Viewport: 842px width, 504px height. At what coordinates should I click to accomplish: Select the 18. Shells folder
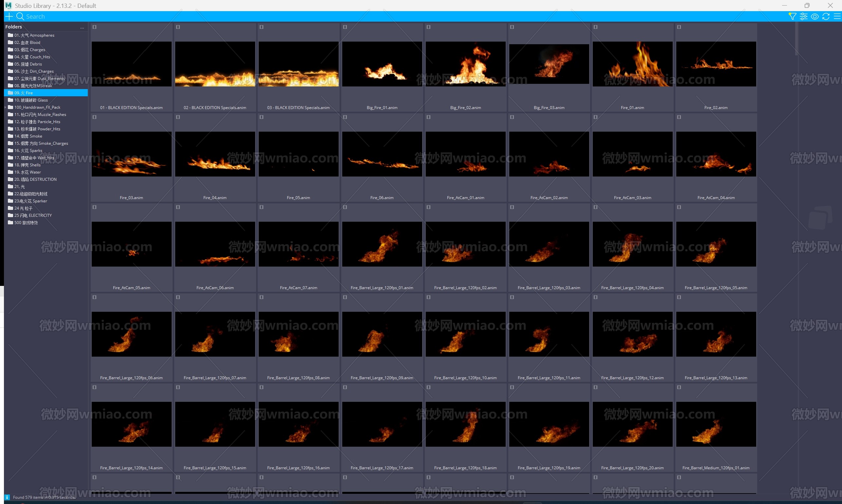(46, 165)
